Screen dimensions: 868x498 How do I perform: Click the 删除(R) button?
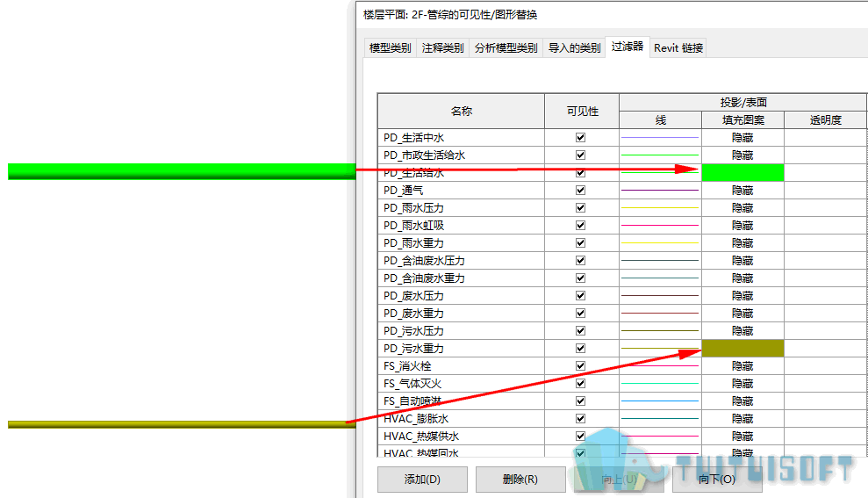point(520,480)
